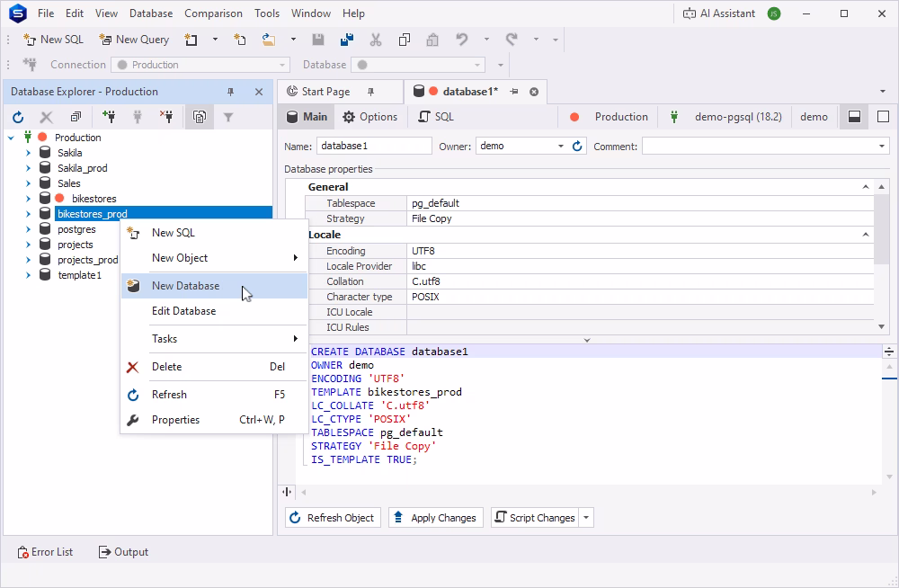Open the Script Changes dropdown arrow
The image size is (899, 588).
[586, 518]
